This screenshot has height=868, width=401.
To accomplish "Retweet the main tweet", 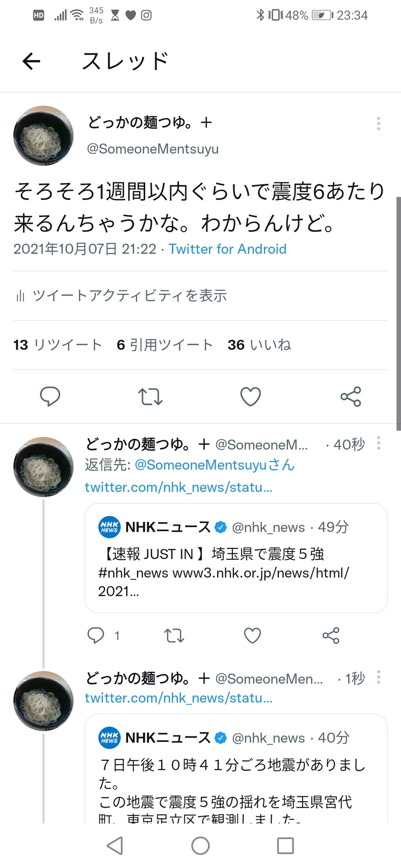I will point(150,396).
